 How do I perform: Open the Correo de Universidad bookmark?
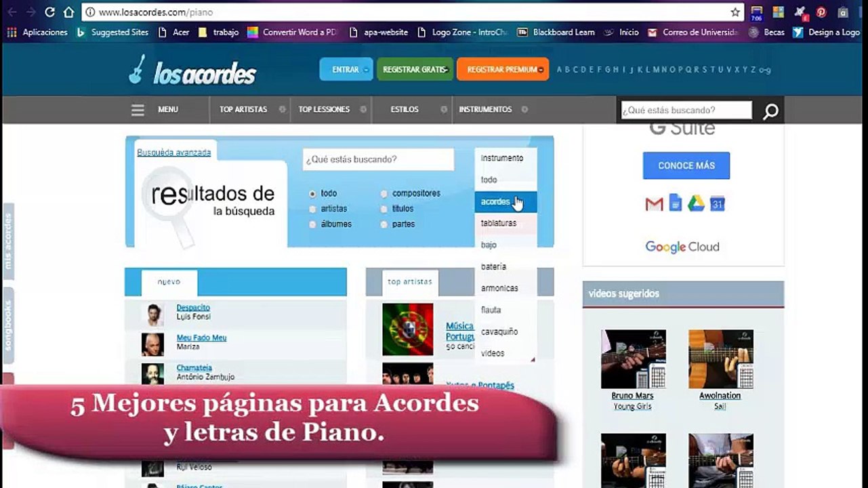tap(693, 32)
